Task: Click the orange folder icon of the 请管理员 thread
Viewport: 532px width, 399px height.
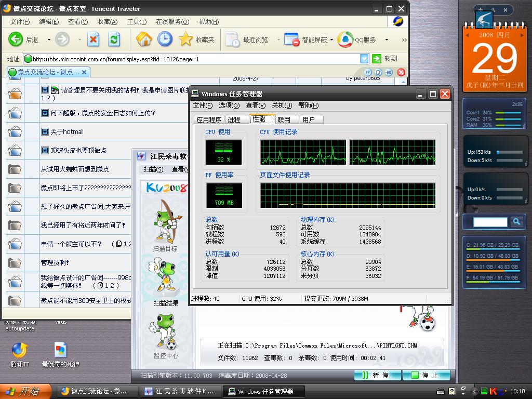Action: click(x=15, y=94)
